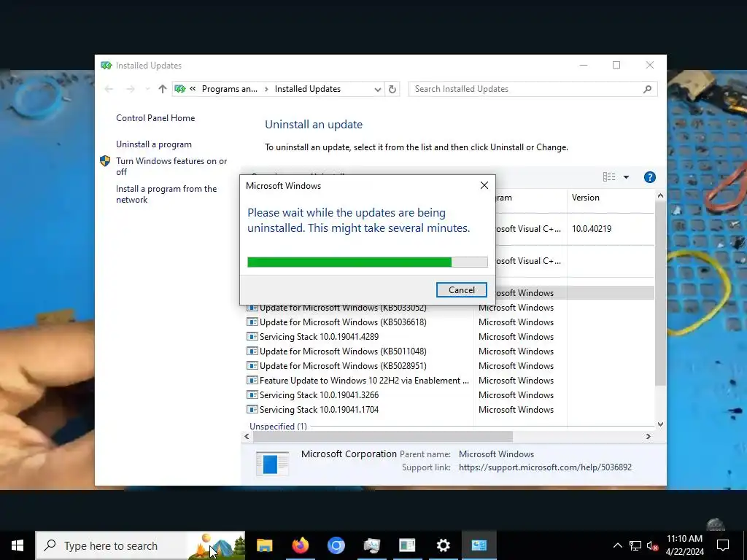Expand address bar history dropdown

pyautogui.click(x=377, y=89)
